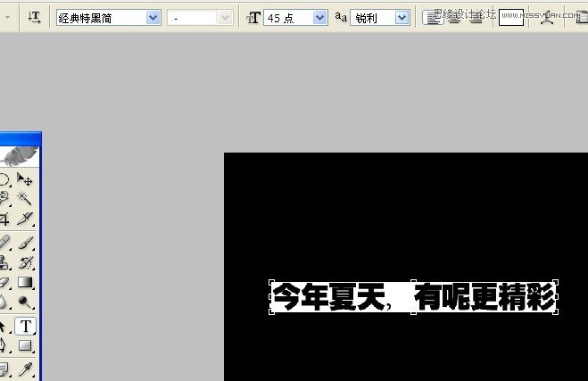The height and width of the screenshot is (381, 588).
Task: Open the font family dropdown 经典特黑简
Action: pos(153,17)
